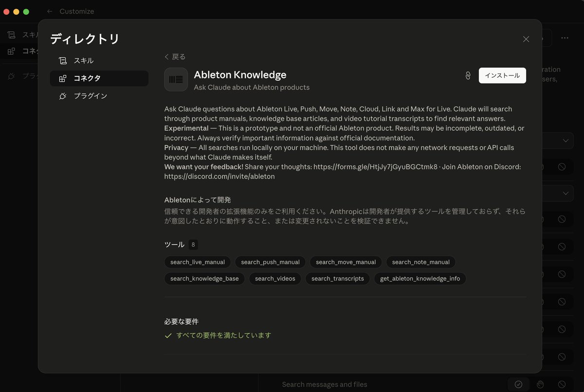Select the get_ableton_knowledge_info tool chip
Screen dimensions: 584x392
420,279
